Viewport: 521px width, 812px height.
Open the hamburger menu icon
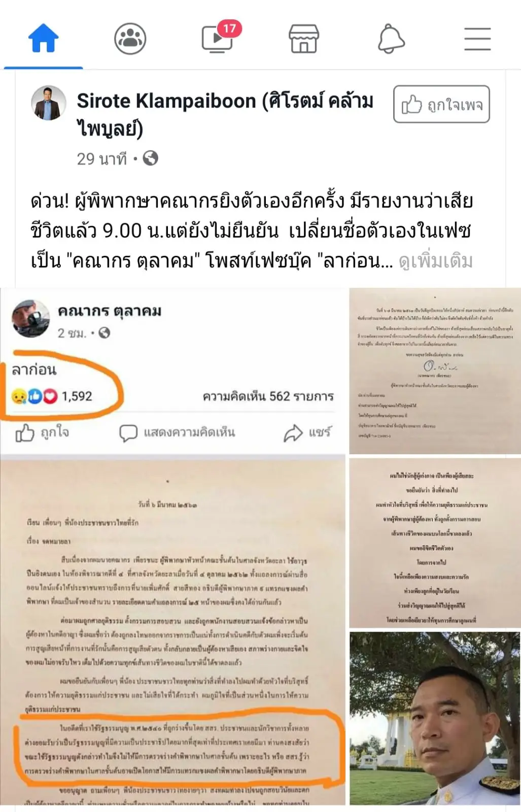click(478, 39)
